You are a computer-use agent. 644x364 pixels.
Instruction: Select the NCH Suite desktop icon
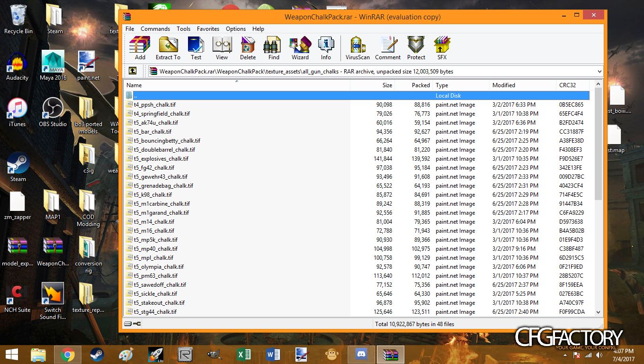[x=17, y=299]
